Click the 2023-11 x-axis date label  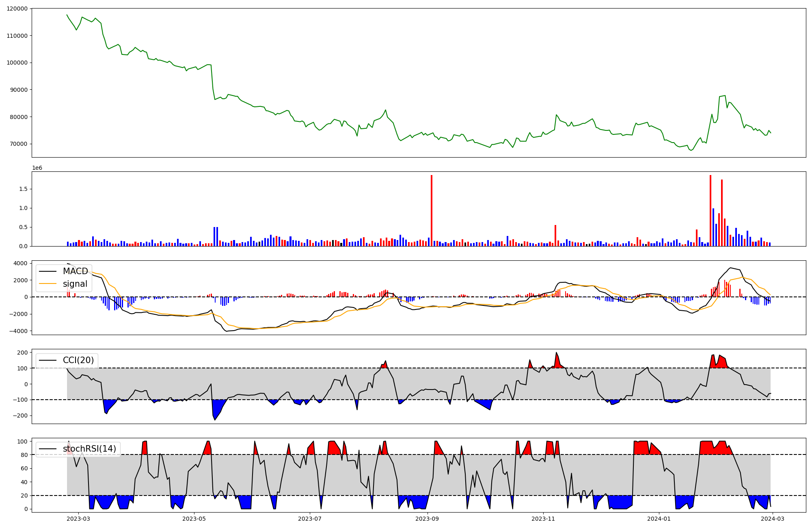click(543, 519)
